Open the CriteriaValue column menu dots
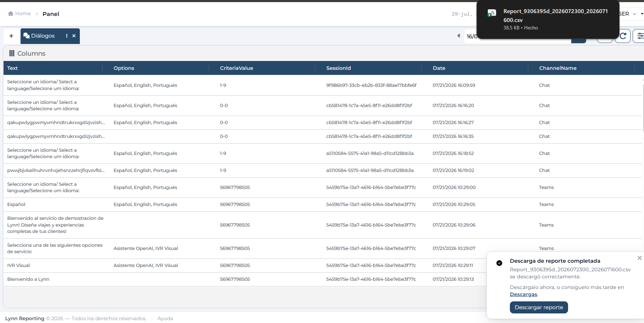Screen dimensions: 644x323 (315, 68)
